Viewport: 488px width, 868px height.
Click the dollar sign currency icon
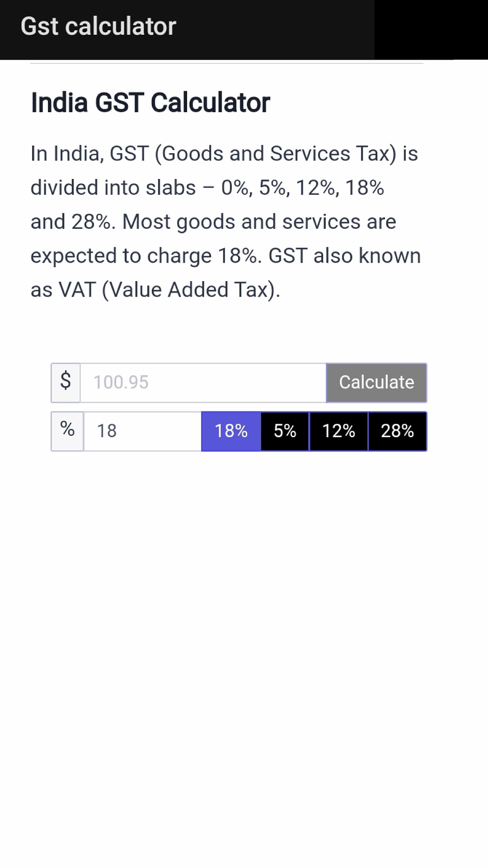point(66,382)
